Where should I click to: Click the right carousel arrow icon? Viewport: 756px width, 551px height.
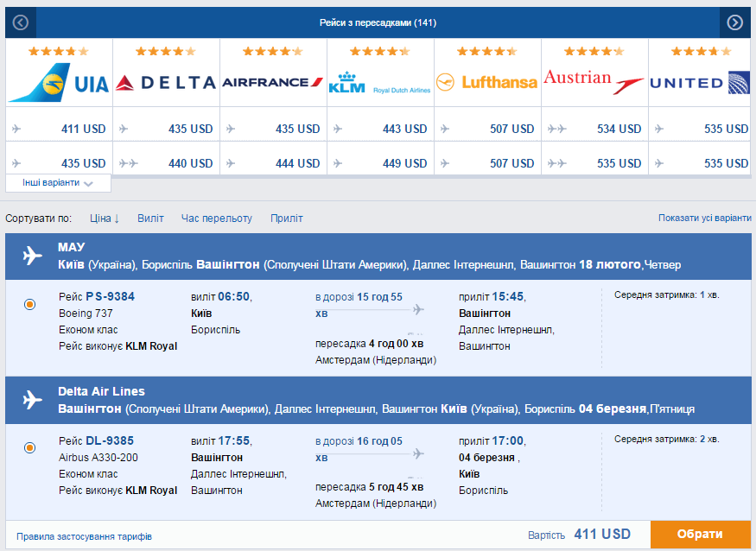click(x=734, y=22)
